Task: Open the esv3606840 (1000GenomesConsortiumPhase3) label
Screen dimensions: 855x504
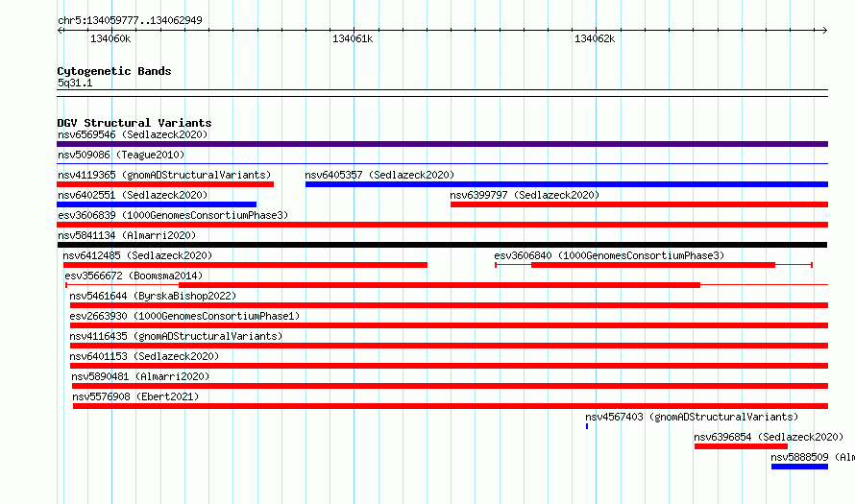Action: click(609, 255)
